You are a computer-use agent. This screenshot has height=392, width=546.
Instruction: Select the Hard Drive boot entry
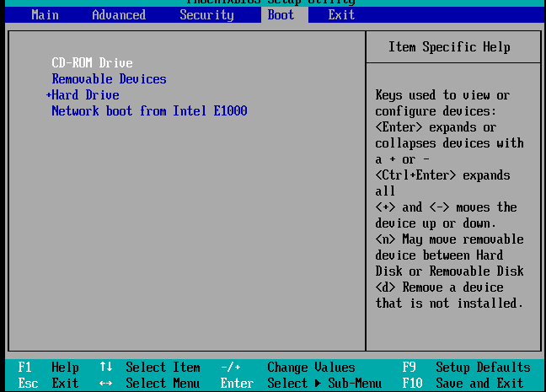pyautogui.click(x=85, y=95)
